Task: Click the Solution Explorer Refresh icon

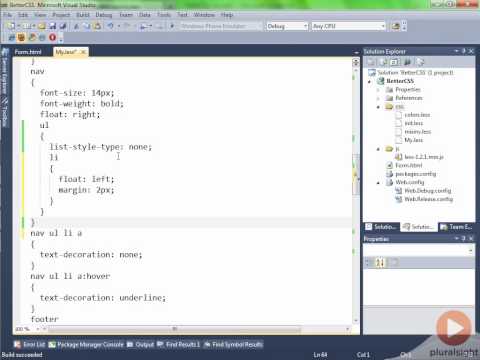Action: pos(395,62)
